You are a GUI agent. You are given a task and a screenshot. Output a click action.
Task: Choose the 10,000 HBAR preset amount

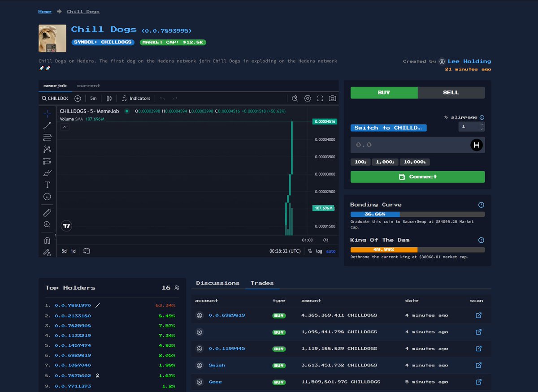(415, 162)
